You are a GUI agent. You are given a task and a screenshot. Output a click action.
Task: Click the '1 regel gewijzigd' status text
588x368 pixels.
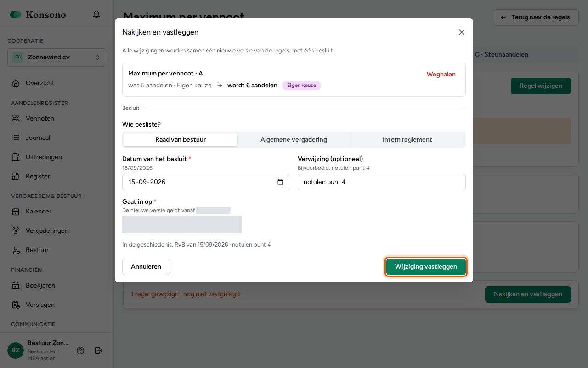coord(185,294)
